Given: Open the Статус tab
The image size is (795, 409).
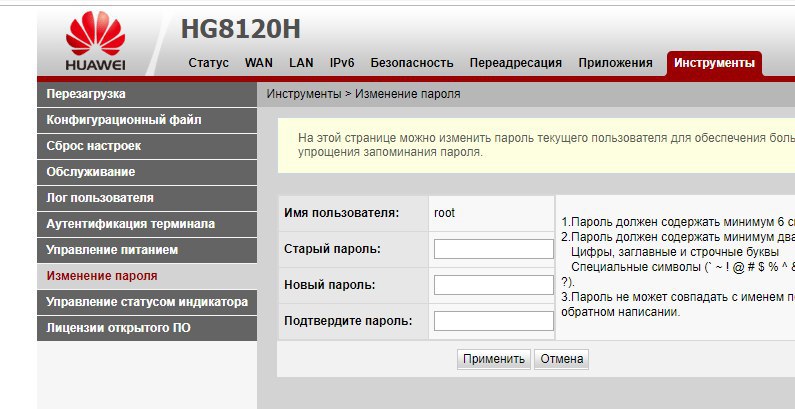Looking at the screenshot, I should [208, 63].
